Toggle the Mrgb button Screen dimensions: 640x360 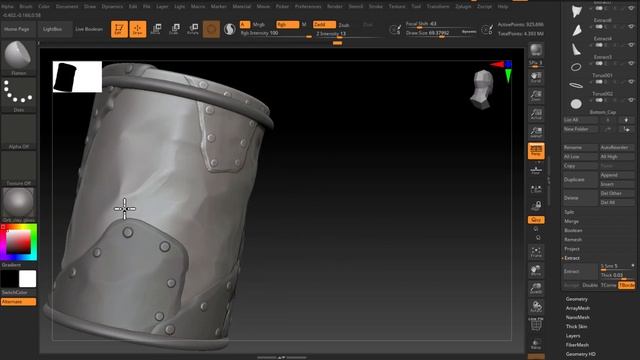[259, 25]
